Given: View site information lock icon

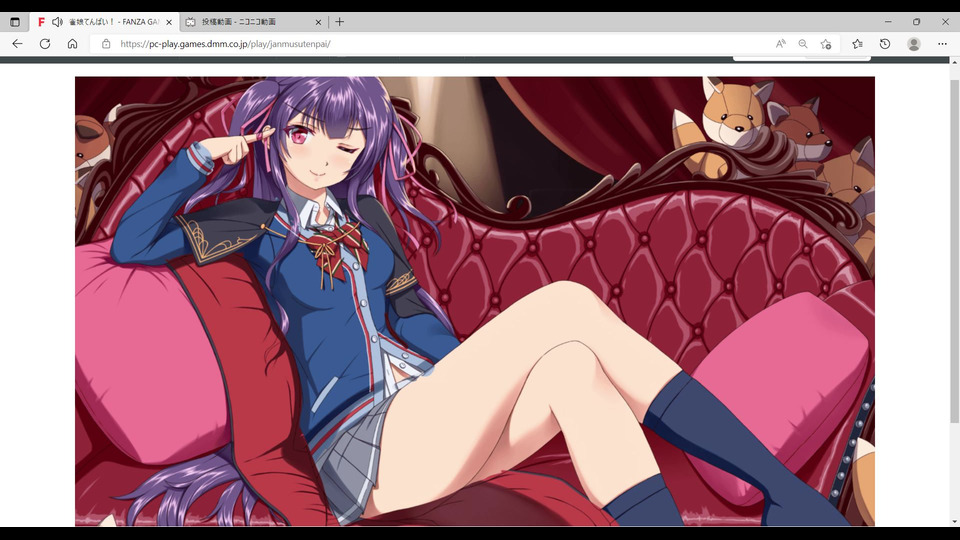Looking at the screenshot, I should pos(106,44).
